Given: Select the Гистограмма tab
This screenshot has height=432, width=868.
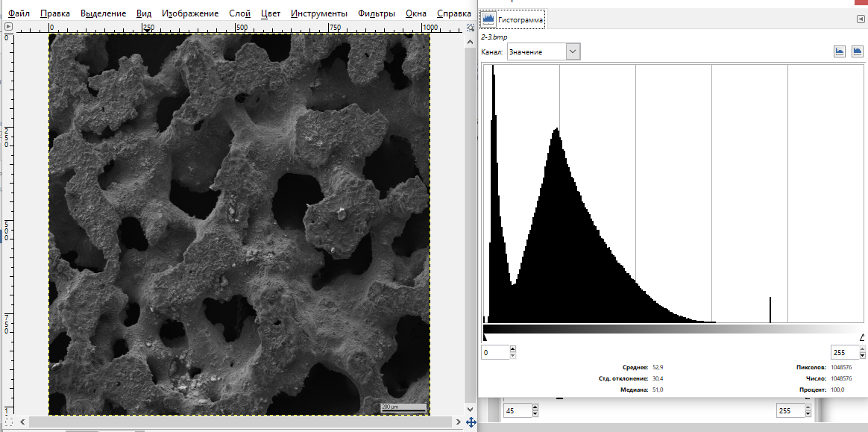Looking at the screenshot, I should pyautogui.click(x=513, y=19).
